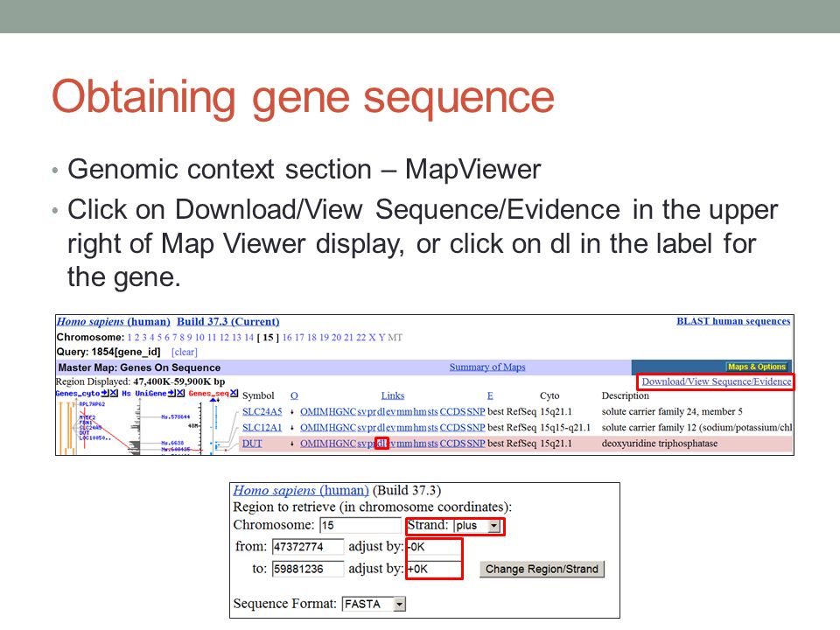Screen dimensions: 840x630
Task: Click CCDS link in the SLC12A1 row
Action: 452,428
